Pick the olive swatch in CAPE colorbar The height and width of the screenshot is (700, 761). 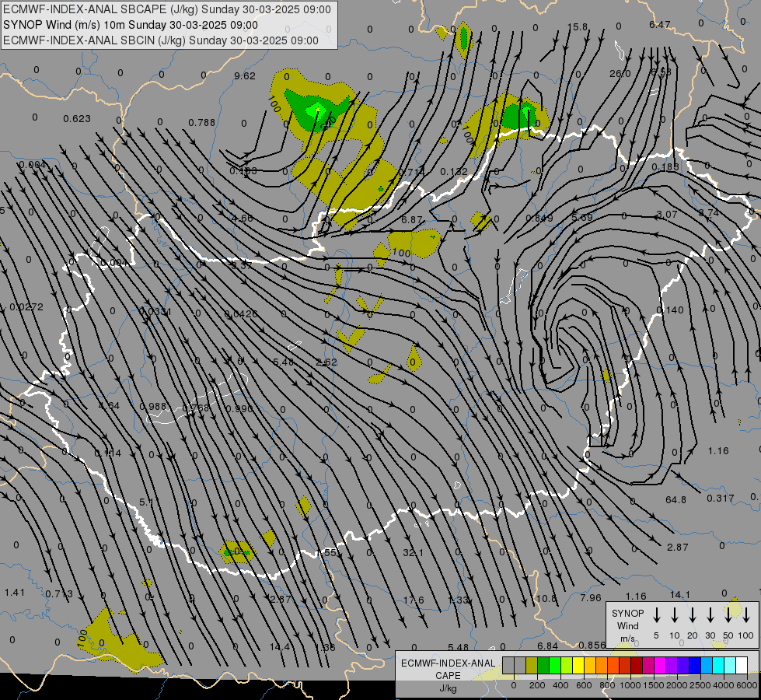point(532,666)
